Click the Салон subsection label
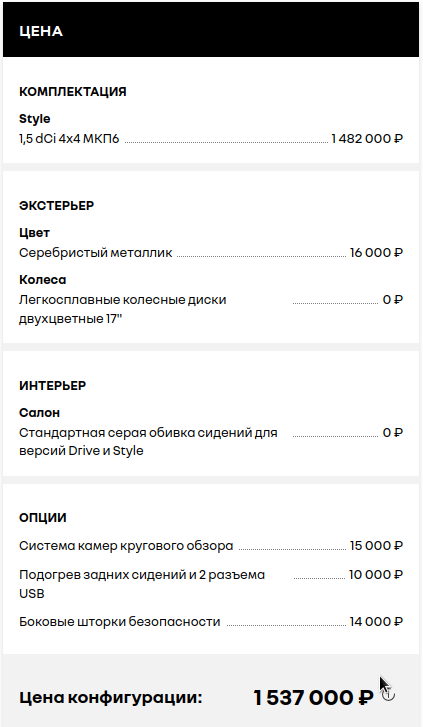423x727 pixels. pos(39,412)
